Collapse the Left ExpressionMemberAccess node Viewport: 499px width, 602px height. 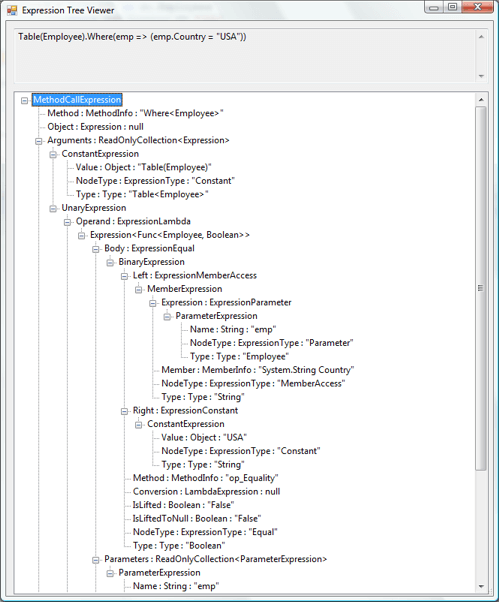(124, 276)
